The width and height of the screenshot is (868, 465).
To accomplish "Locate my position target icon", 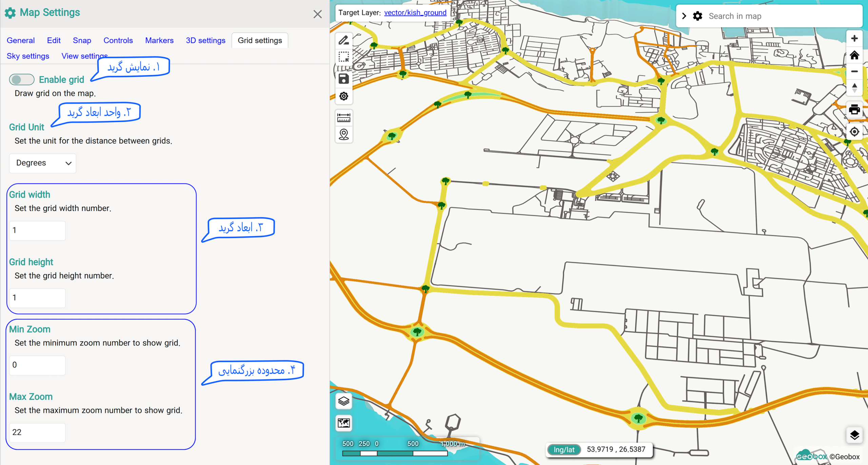I will tap(854, 132).
